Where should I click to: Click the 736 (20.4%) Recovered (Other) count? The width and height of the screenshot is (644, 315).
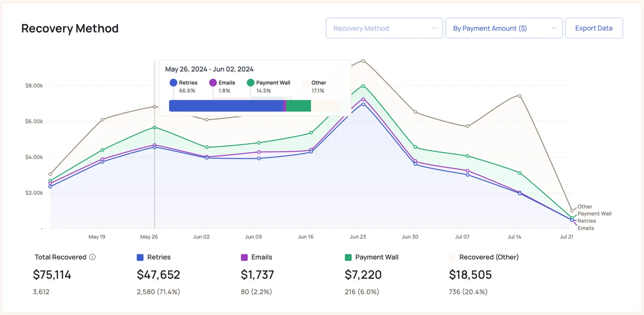pyautogui.click(x=468, y=292)
